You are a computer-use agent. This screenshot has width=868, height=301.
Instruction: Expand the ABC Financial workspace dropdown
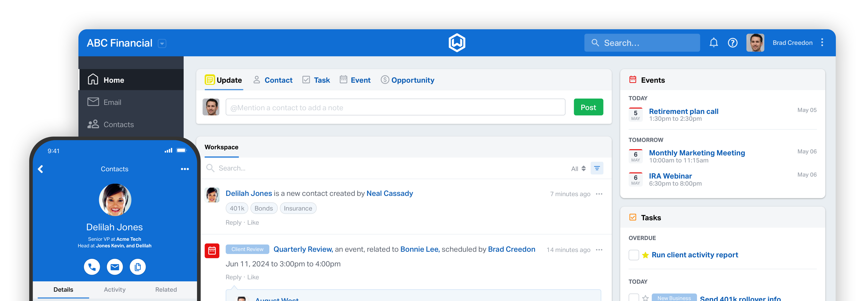(162, 43)
